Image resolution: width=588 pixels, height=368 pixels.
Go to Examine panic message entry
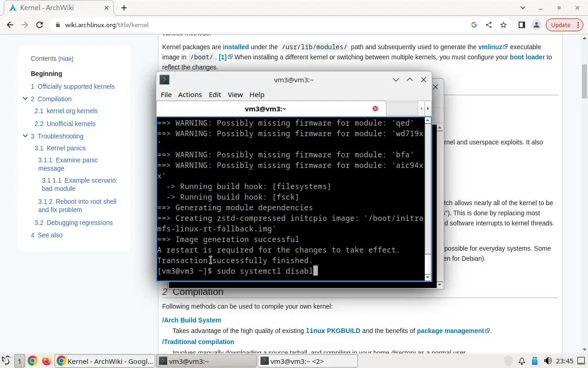(68, 164)
